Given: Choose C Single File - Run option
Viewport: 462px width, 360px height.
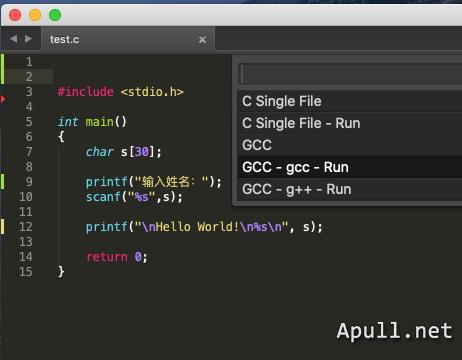Looking at the screenshot, I should click(x=350, y=123).
